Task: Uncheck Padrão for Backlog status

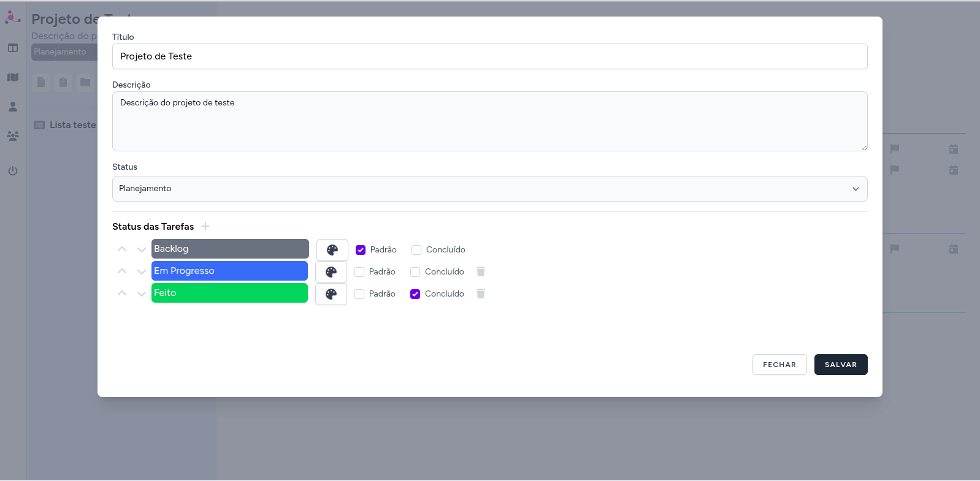Action: pos(361,250)
